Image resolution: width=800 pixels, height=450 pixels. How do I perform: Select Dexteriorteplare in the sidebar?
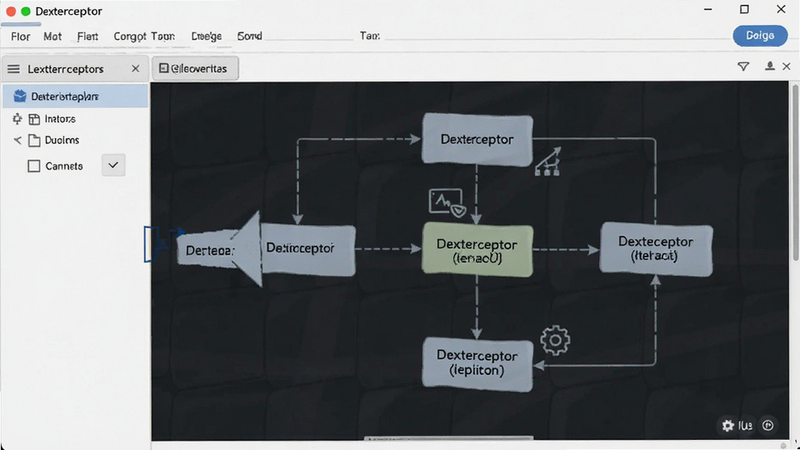tap(76, 96)
